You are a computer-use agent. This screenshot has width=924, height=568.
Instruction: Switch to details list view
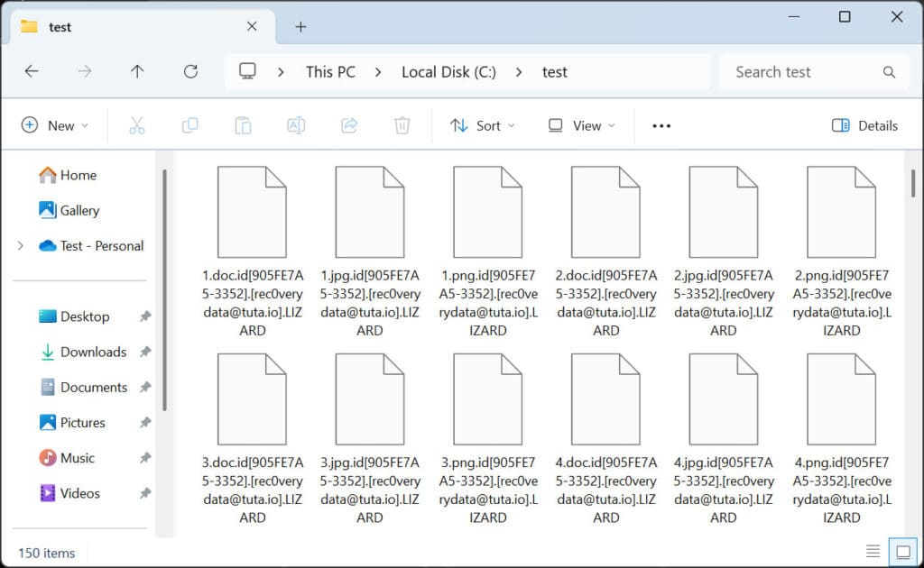coord(872,551)
